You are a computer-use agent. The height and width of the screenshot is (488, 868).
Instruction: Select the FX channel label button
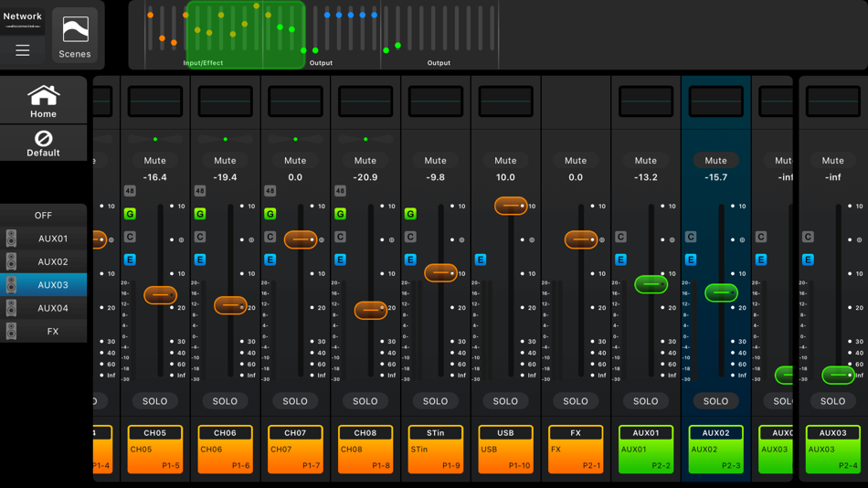(576, 450)
